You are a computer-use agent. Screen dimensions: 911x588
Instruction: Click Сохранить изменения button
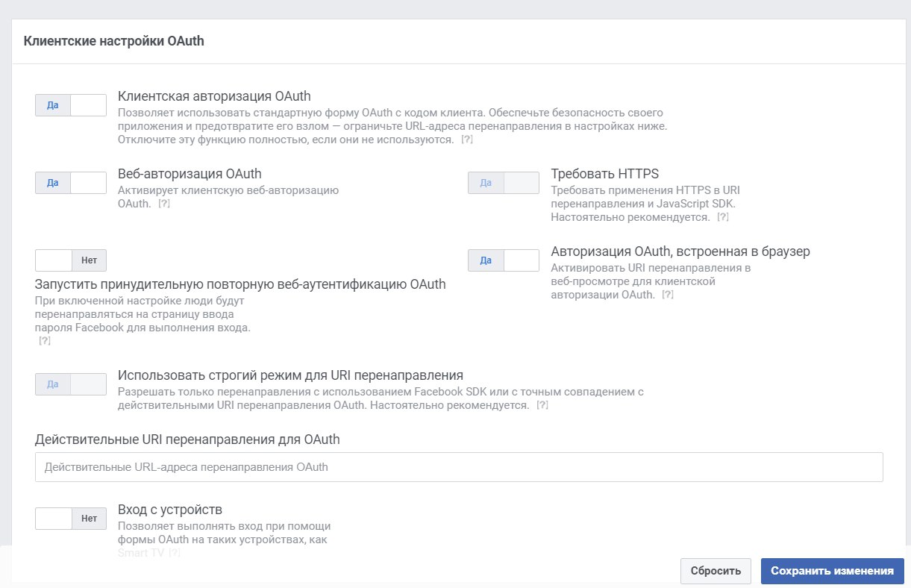(x=832, y=571)
